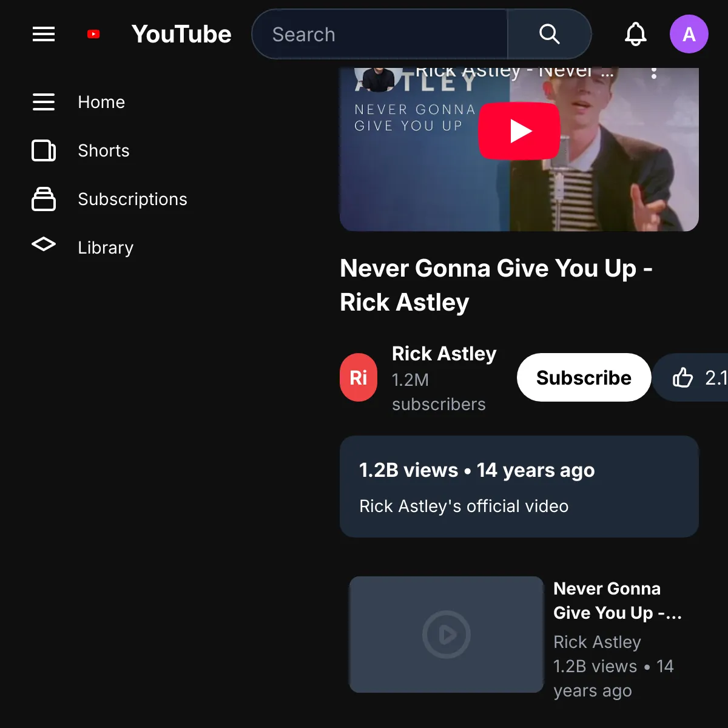Click the YouTube wordmark in the header
The image size is (728, 728).
181,34
